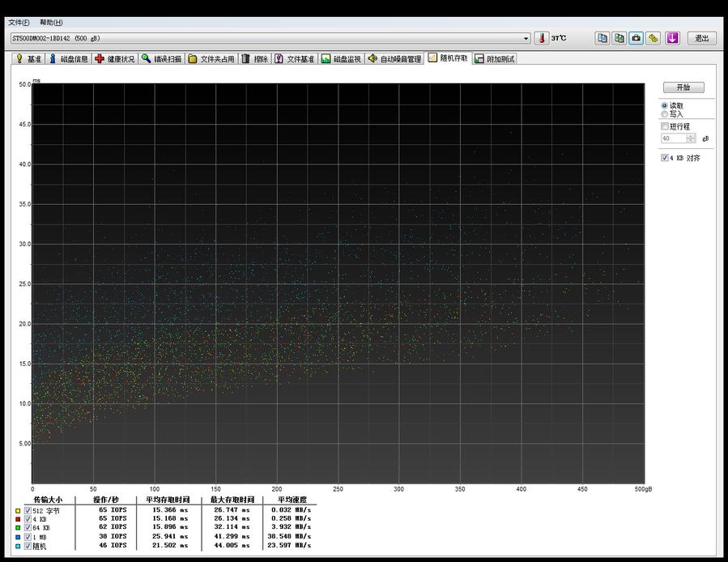
Task: Click the blue info icon on the 磁盘信息 tab
Action: pyautogui.click(x=53, y=58)
